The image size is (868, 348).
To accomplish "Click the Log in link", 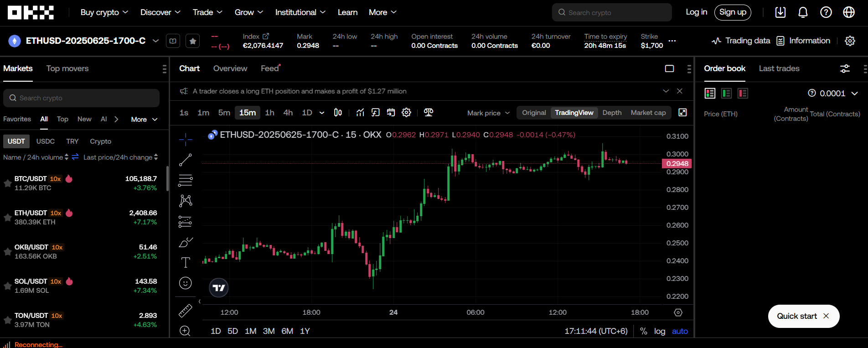I will [697, 12].
